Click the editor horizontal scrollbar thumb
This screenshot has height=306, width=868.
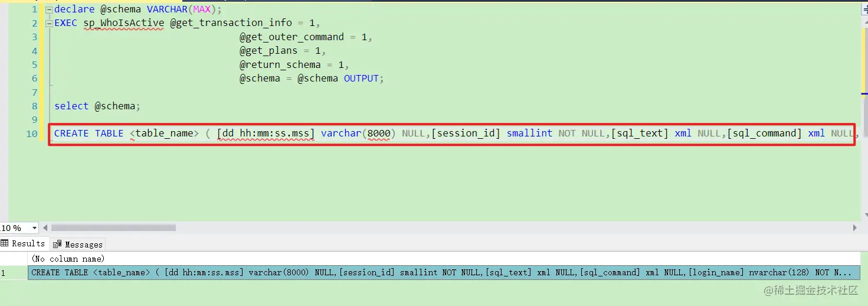click(113, 227)
